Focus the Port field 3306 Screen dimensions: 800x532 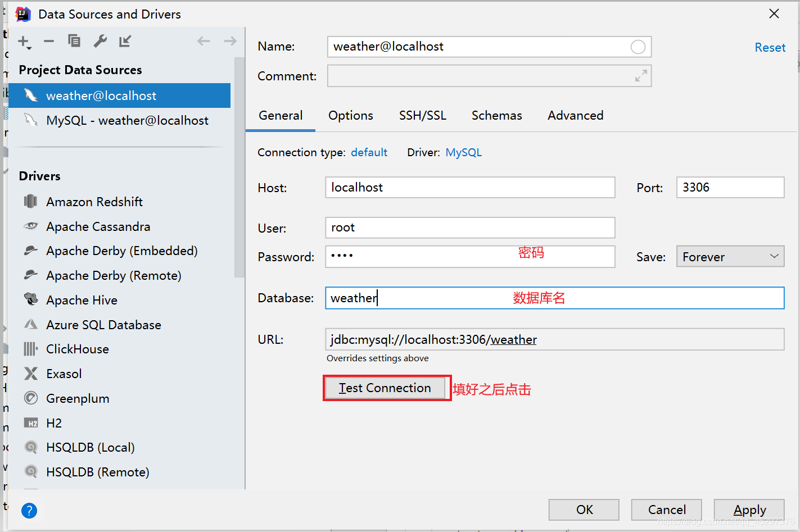coord(730,187)
